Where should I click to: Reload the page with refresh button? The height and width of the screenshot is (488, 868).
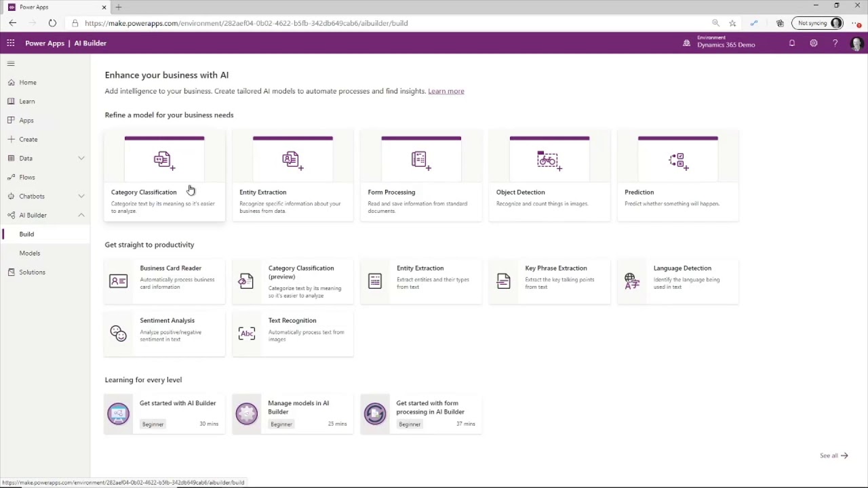[52, 23]
